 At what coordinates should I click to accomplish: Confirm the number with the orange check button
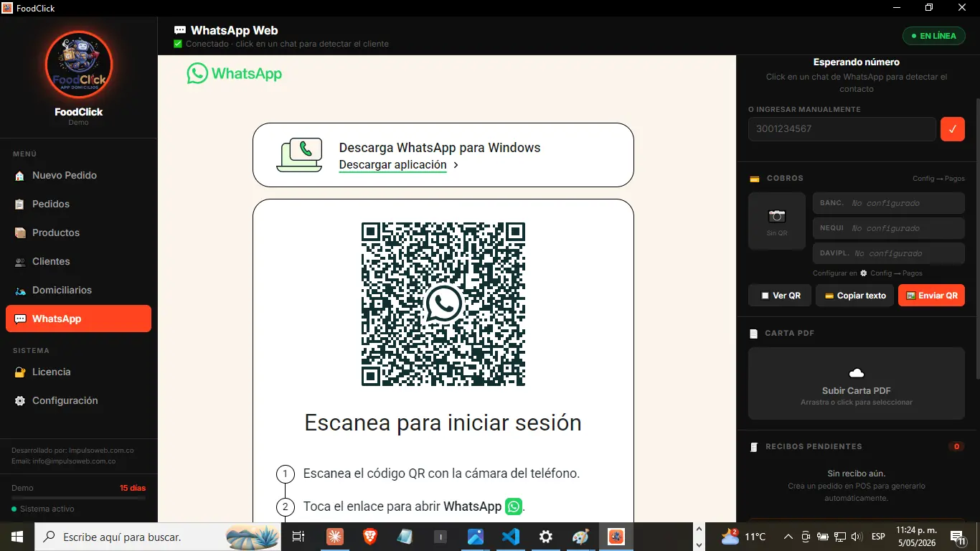pos(953,129)
